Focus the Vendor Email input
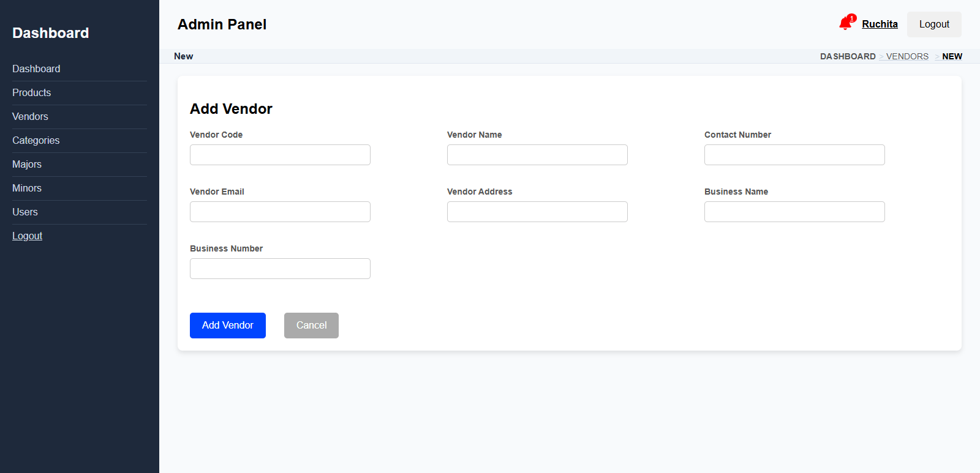Screen dimensions: 980x473 [280, 212]
